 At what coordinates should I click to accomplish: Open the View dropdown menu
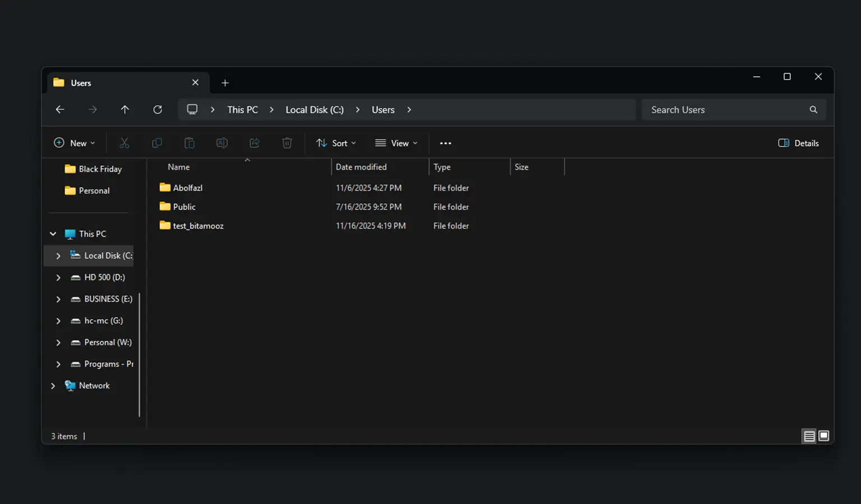click(396, 143)
